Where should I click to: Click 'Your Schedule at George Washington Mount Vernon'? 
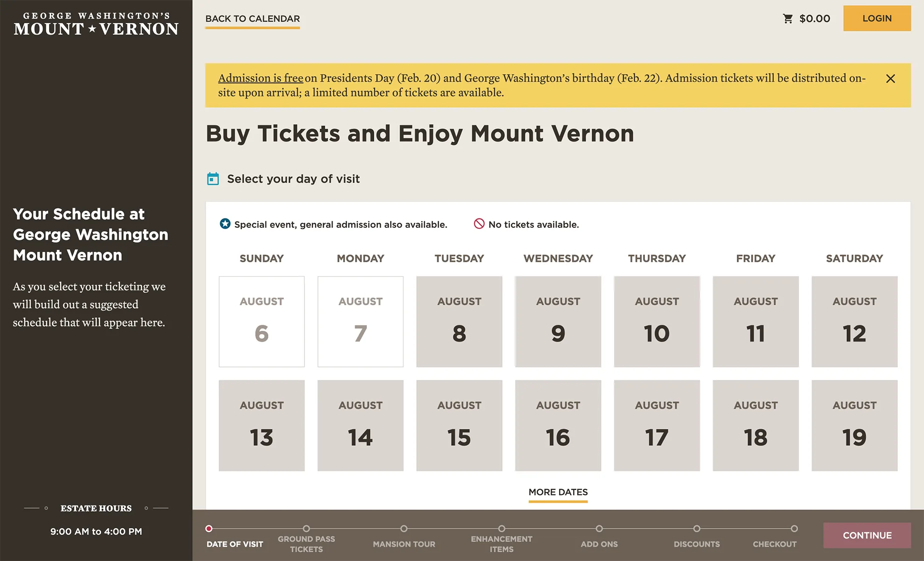[x=91, y=234]
